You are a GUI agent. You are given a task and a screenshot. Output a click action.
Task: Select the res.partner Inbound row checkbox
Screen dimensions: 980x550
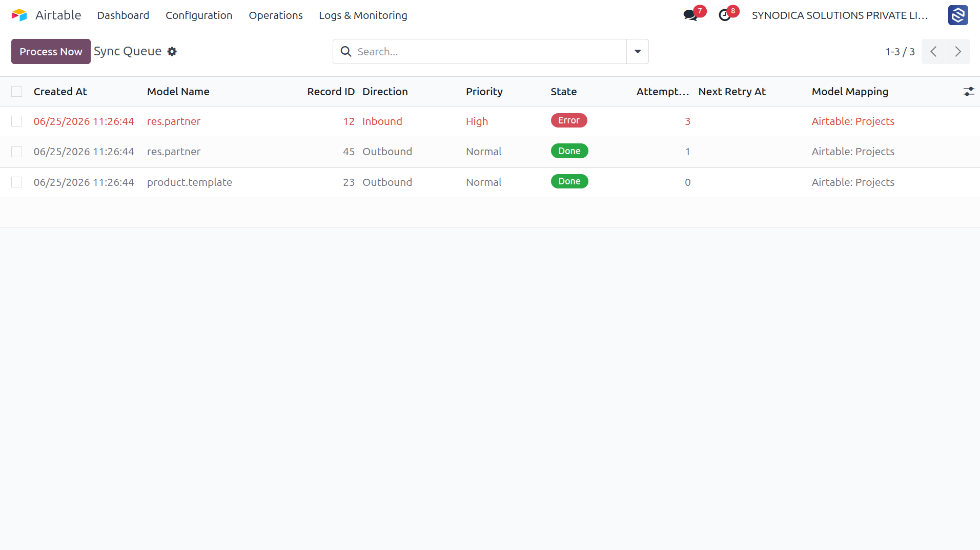coord(17,121)
